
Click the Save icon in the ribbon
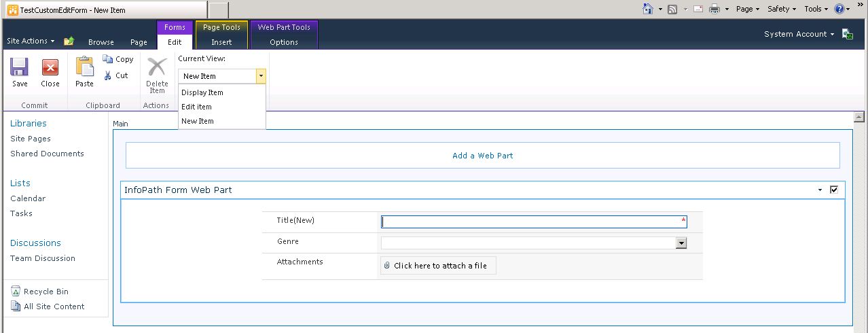click(20, 68)
